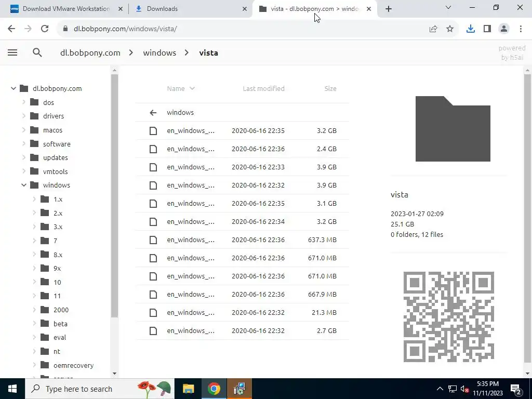Open the 11 folder in tree

pyautogui.click(x=51, y=296)
